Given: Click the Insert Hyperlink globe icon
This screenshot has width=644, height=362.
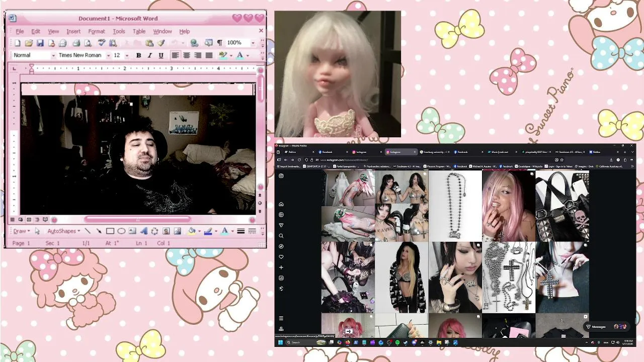Looking at the screenshot, I should (194, 43).
